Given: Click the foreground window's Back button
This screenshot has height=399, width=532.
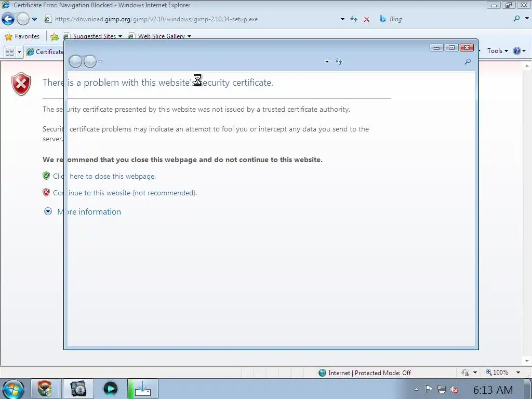Looking at the screenshot, I should pos(75,61).
